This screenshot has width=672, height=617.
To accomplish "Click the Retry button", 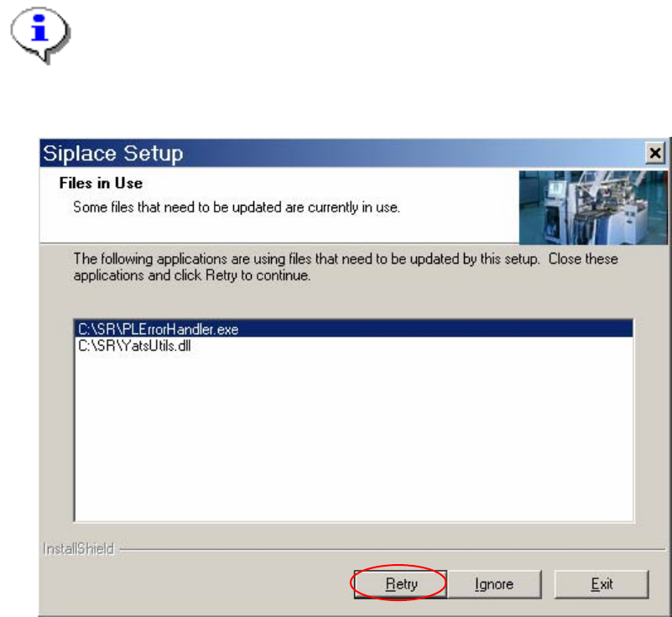I will 401,584.
